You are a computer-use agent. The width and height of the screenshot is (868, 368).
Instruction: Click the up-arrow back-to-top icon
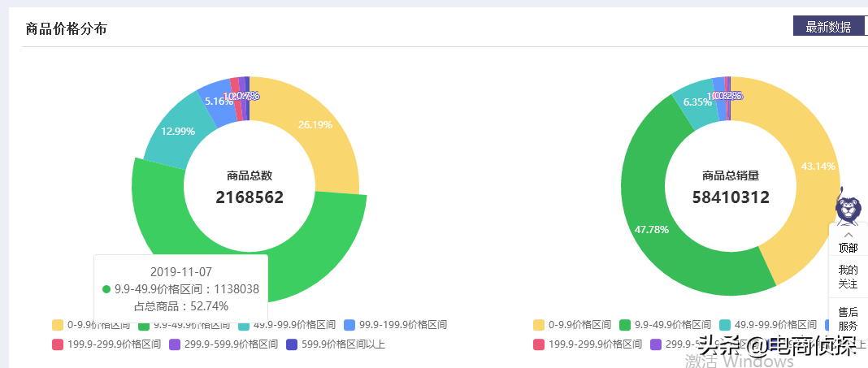coord(848,234)
